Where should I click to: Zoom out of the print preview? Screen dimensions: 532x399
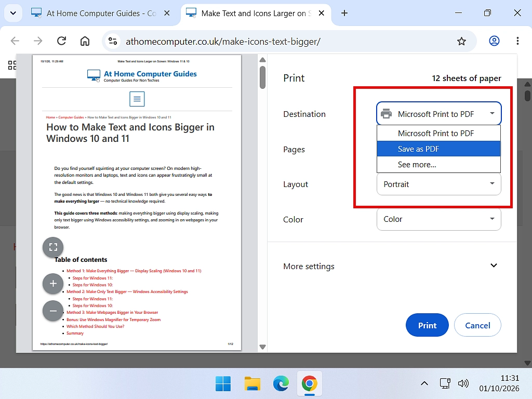coord(53,311)
